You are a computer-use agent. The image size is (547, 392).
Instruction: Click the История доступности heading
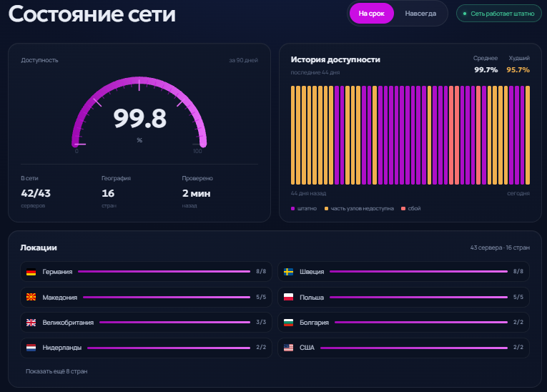pos(335,59)
